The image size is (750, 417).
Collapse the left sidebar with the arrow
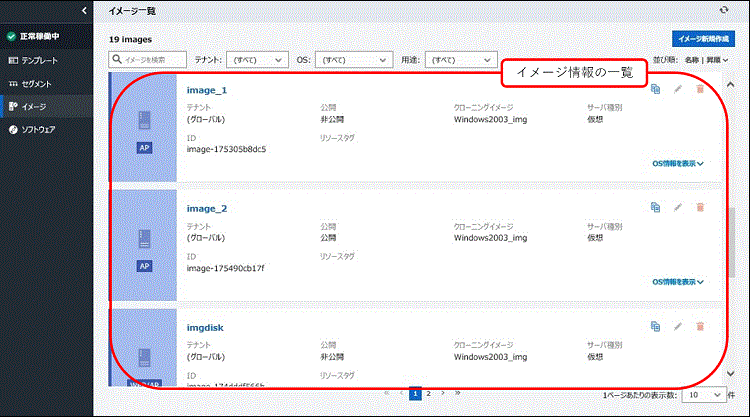coord(84,10)
